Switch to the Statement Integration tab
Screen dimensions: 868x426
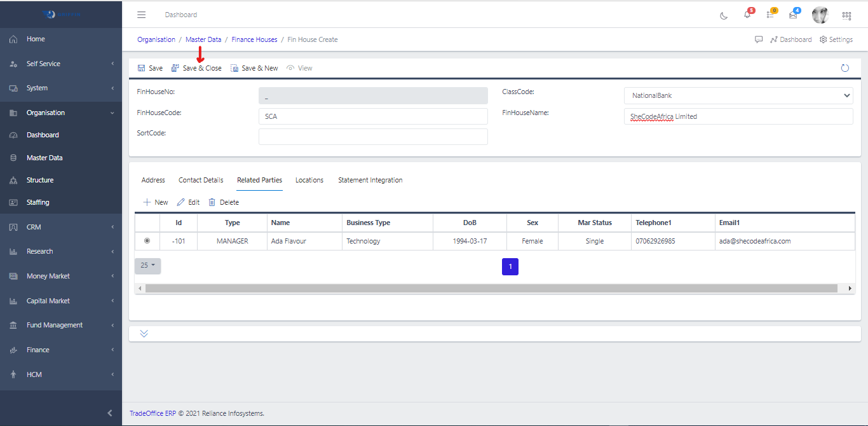click(x=370, y=180)
